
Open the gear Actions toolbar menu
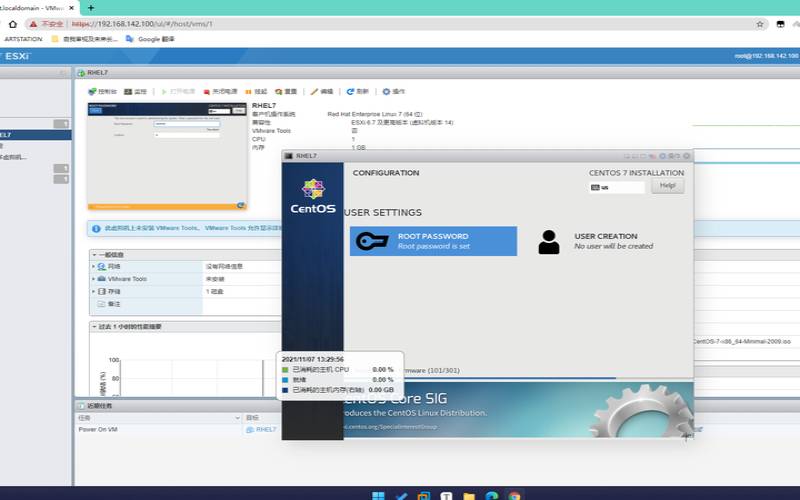click(x=393, y=91)
